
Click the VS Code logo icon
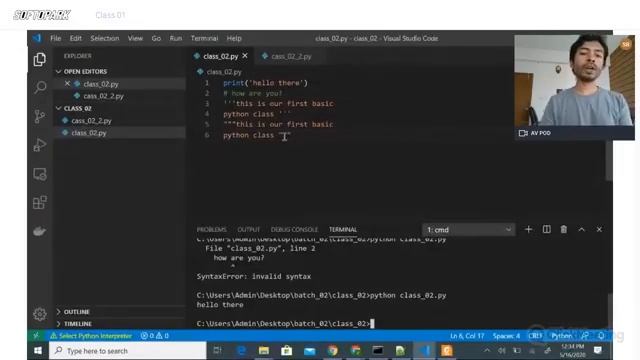click(37, 38)
